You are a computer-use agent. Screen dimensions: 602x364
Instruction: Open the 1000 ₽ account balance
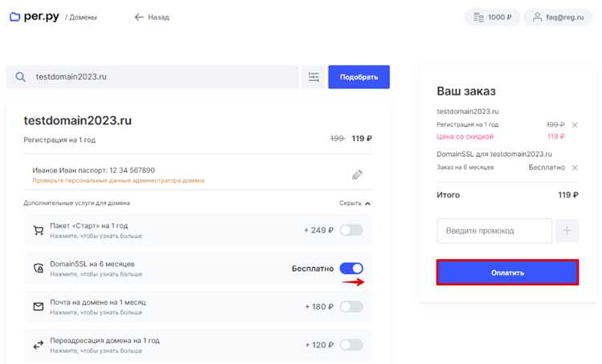[x=492, y=18]
